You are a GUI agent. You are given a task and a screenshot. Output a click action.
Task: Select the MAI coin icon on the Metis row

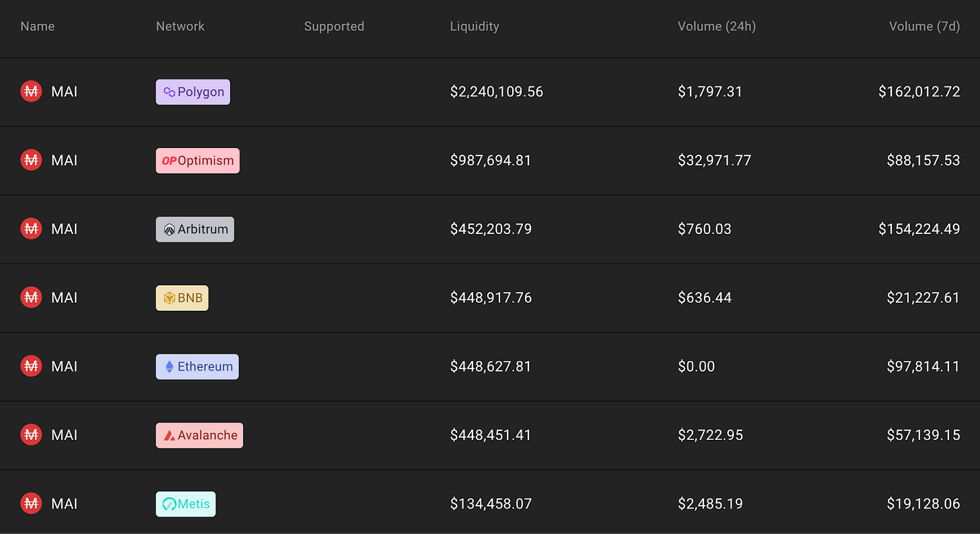click(x=31, y=503)
